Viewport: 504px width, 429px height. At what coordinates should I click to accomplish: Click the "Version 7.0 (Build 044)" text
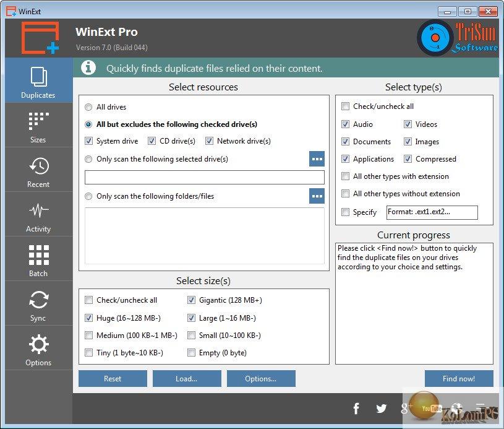pos(112,48)
